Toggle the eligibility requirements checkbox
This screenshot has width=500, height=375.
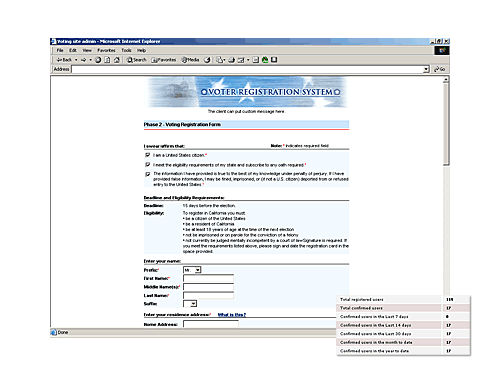(148, 164)
